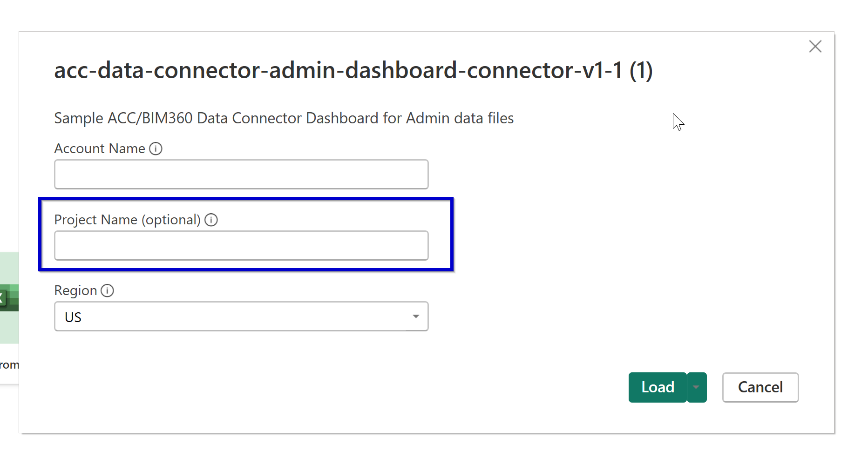The width and height of the screenshot is (868, 451).
Task: Click the US region combo box
Action: click(x=241, y=316)
